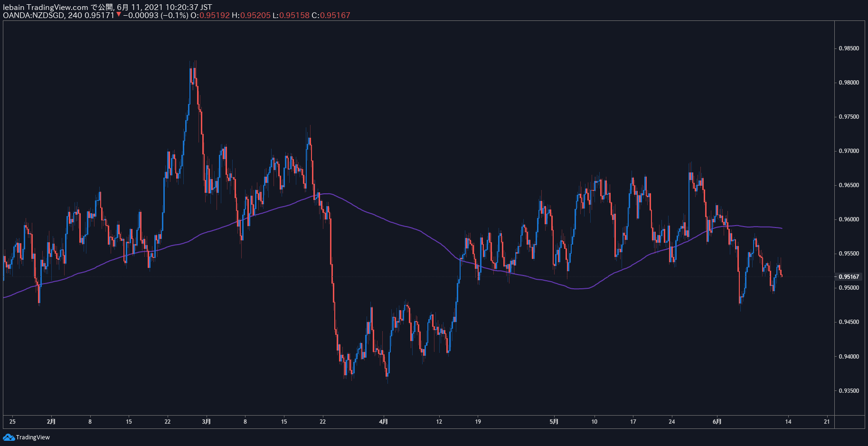Select the 0.95167 current price label
This screenshot has width=868, height=446.
click(x=849, y=276)
